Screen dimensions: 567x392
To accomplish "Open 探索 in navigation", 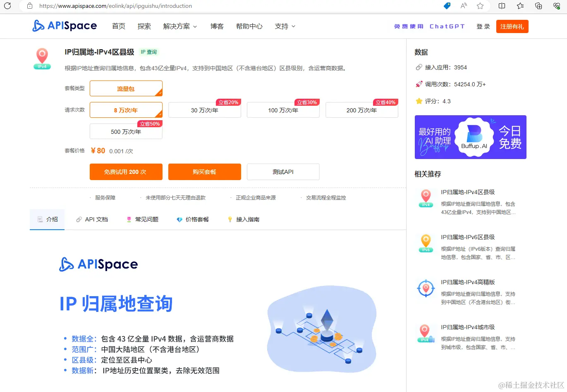I will click(144, 26).
